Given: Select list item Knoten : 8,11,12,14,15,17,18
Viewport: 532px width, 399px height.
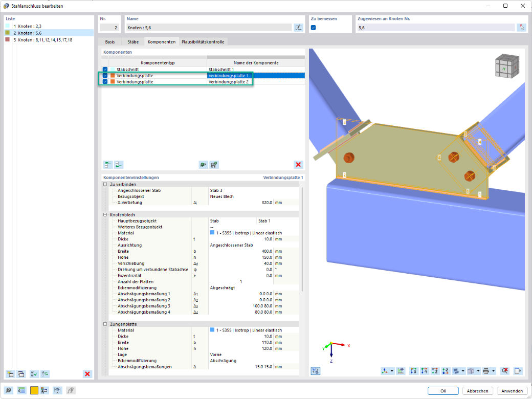Looking at the screenshot, I should click(x=49, y=40).
